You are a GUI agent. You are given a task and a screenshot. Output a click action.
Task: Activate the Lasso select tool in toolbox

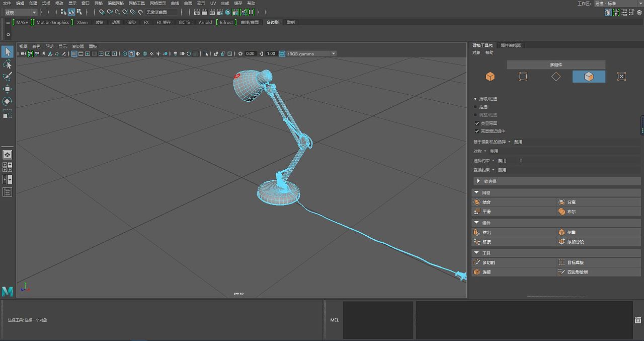pos(8,64)
